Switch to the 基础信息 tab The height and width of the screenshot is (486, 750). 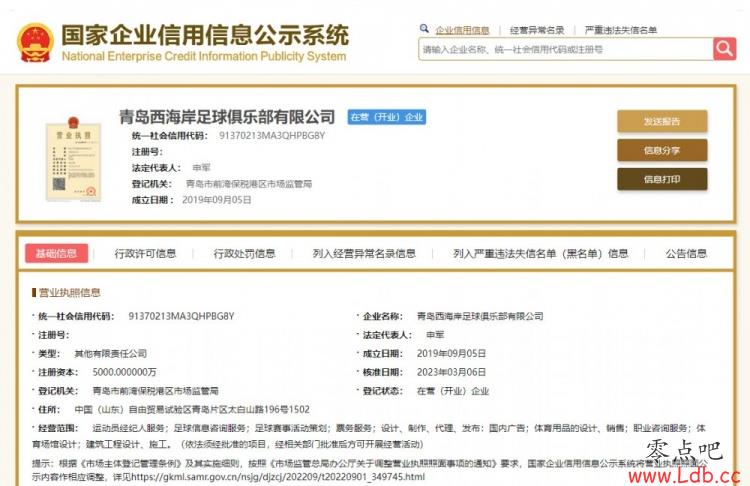pyautogui.click(x=56, y=254)
